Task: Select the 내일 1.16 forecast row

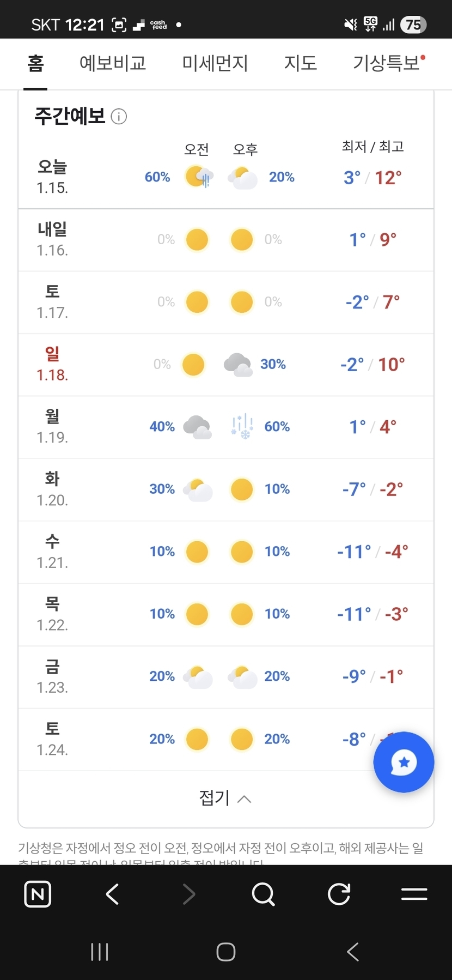Action: pos(225,240)
